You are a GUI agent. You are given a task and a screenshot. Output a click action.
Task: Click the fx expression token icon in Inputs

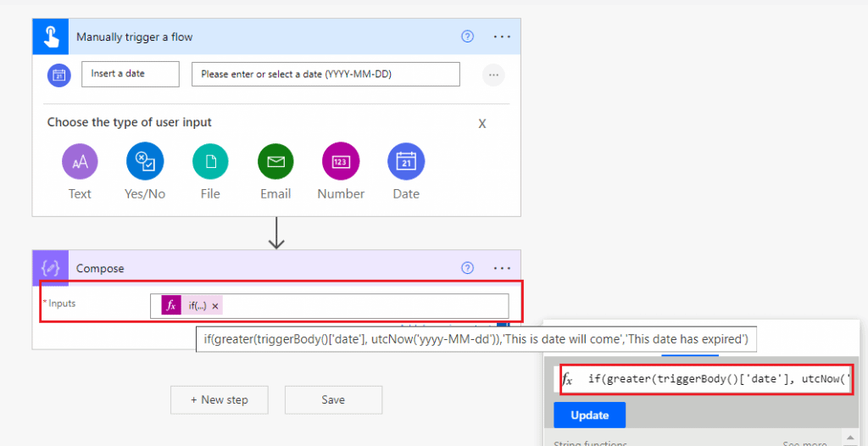171,305
